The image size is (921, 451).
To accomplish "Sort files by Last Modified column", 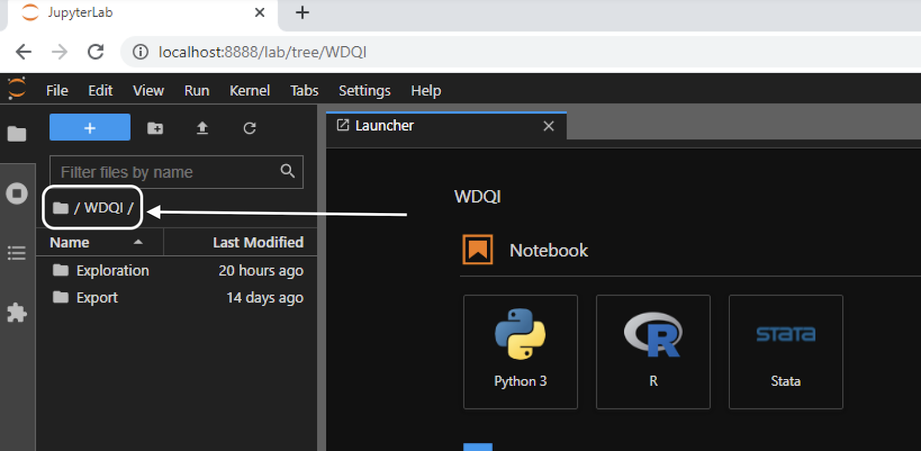I will 257,242.
